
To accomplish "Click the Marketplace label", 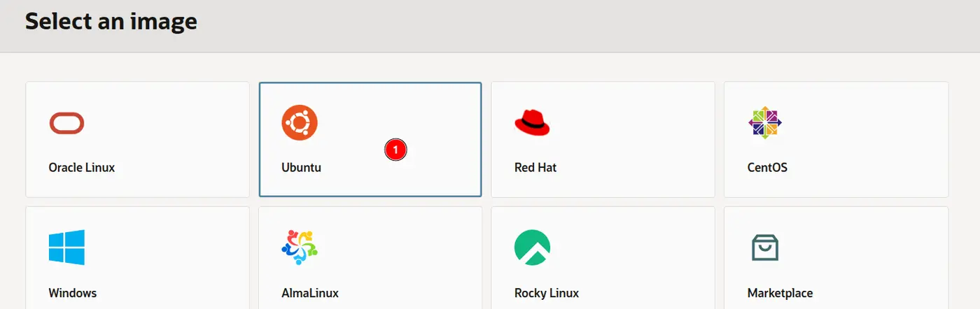I will [780, 293].
